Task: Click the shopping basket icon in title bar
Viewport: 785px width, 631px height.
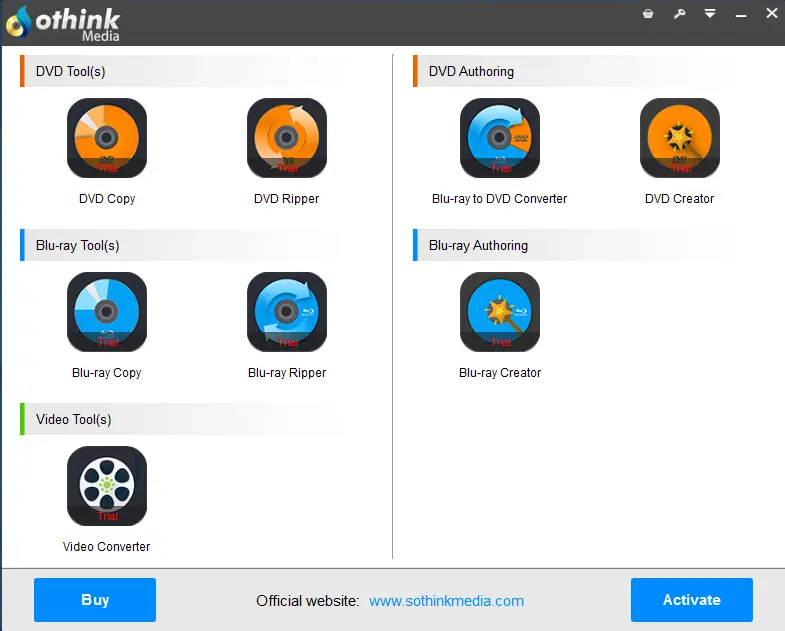Action: (x=648, y=14)
